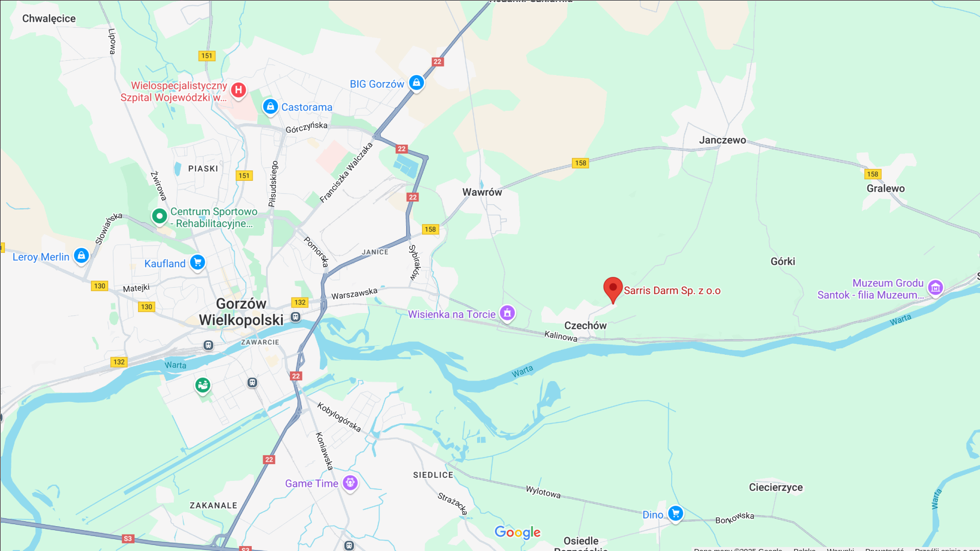Select the Muzeum Grodu Santok museum icon
This screenshot has height=551, width=980.
point(935,288)
